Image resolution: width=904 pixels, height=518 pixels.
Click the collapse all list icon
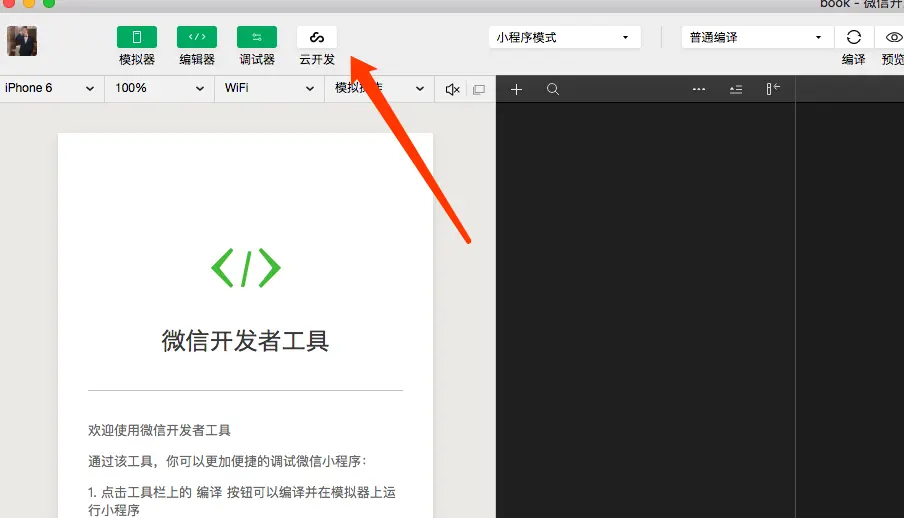(736, 89)
